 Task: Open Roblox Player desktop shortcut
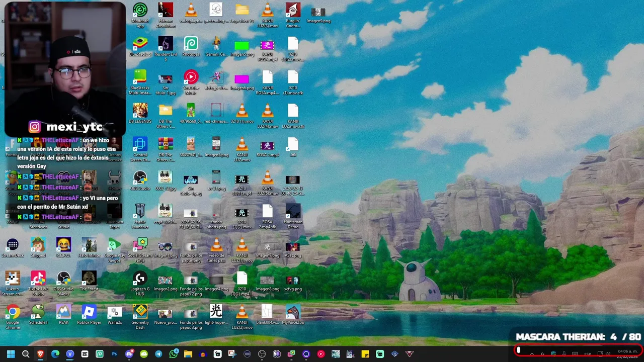click(89, 315)
